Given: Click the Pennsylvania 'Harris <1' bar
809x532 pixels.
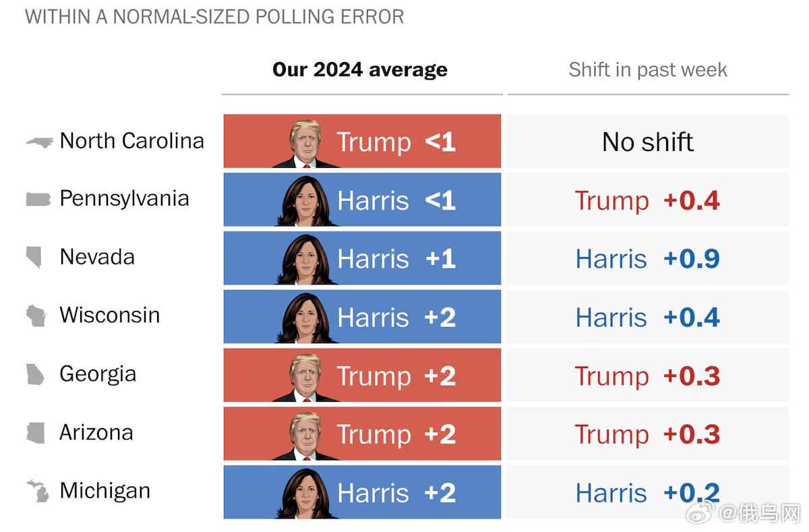Looking at the screenshot, I should coord(362,200).
